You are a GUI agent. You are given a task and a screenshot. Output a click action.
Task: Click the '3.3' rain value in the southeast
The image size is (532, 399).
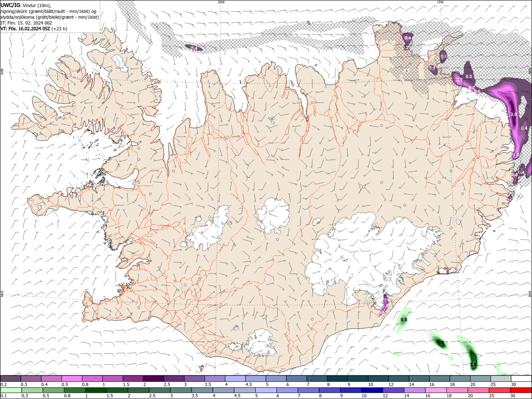coord(473,365)
